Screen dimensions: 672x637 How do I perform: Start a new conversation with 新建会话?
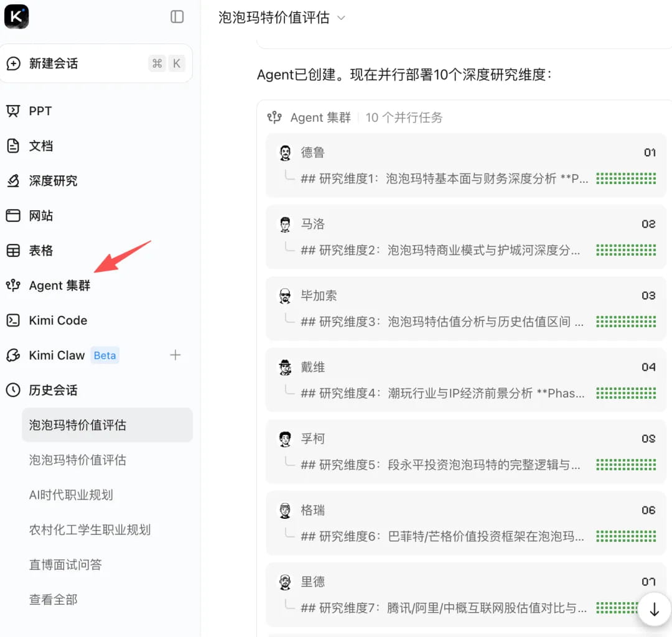tap(96, 63)
